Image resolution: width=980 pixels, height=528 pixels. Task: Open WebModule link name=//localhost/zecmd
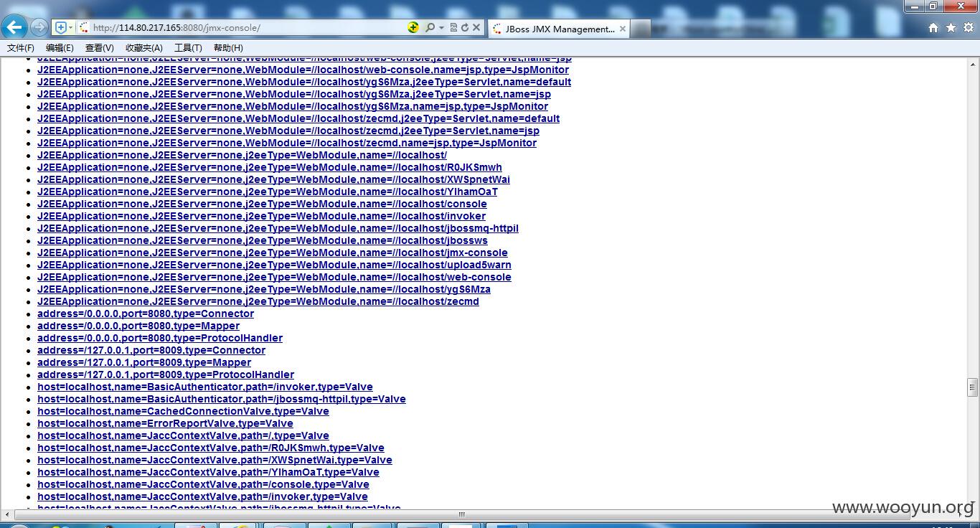[258, 301]
